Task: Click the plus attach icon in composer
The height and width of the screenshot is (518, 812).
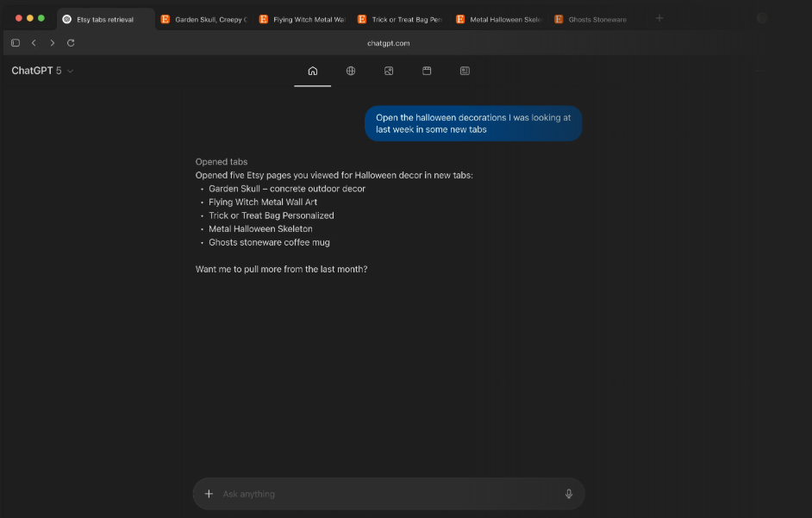Action: point(209,494)
